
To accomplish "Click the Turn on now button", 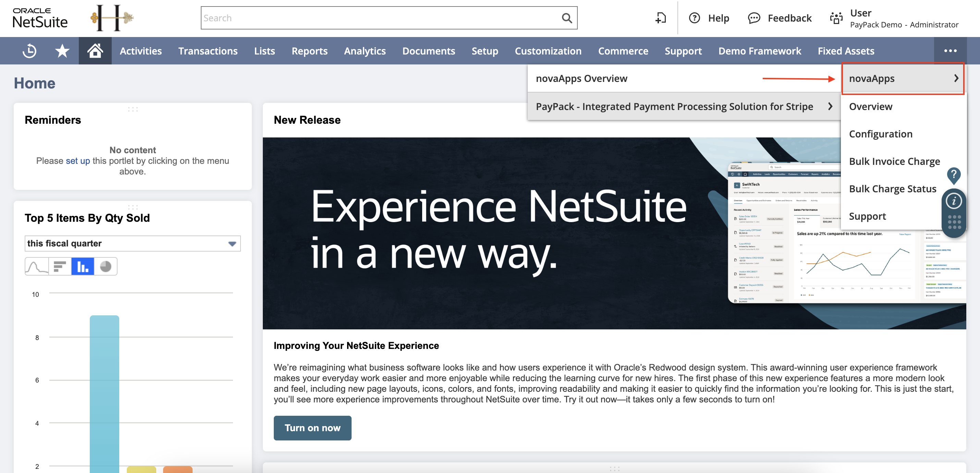I will (313, 428).
